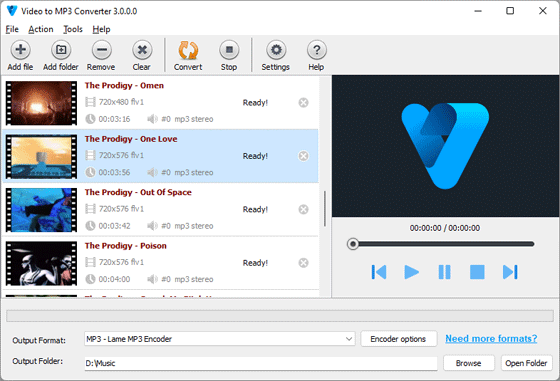Skip to the next track in player
Screen dimensions: 560x381
(510, 272)
